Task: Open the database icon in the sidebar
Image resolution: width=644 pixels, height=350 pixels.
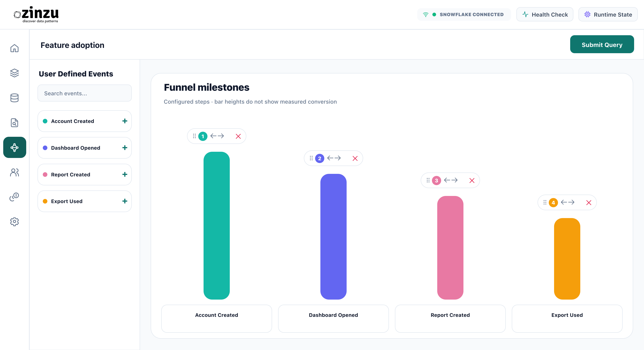Action: coord(14,98)
